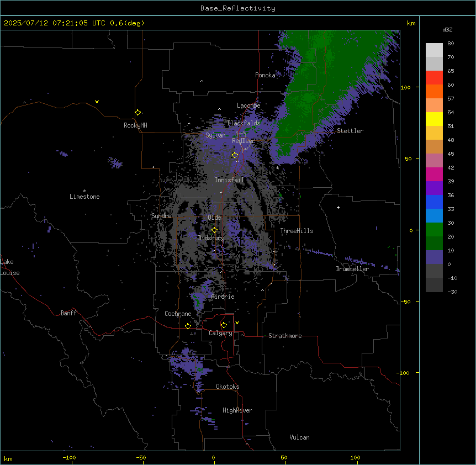Click the yellow diamond marker below RedDeer
The height and width of the screenshot is (465, 476).
[235, 155]
